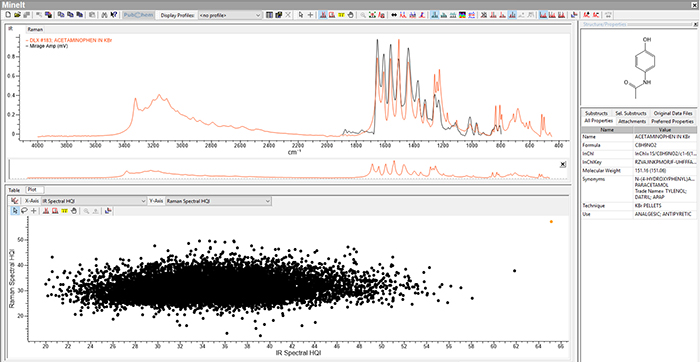Click the Mirage Amp (mV) legend entry
This screenshot has height=362, width=700.
click(x=47, y=46)
